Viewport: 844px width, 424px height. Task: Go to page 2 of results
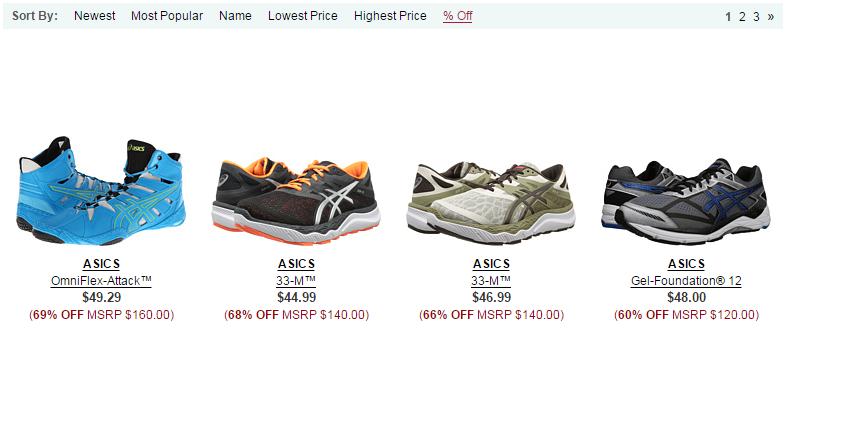(742, 17)
